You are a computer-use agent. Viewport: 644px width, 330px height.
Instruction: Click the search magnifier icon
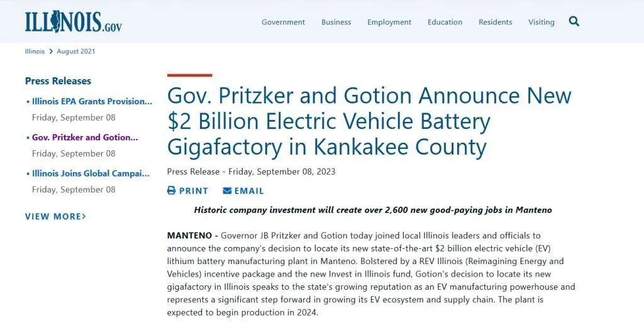(x=574, y=21)
